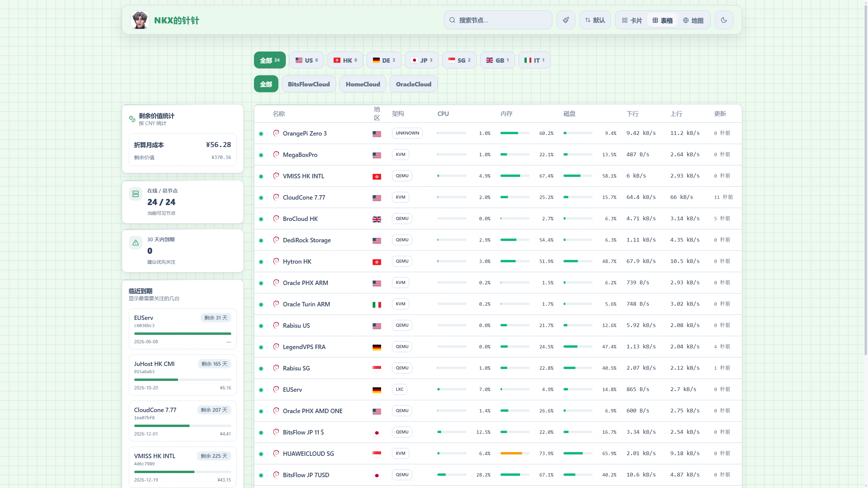Filter nodes by US region
The width and height of the screenshot is (868, 488).
click(307, 60)
